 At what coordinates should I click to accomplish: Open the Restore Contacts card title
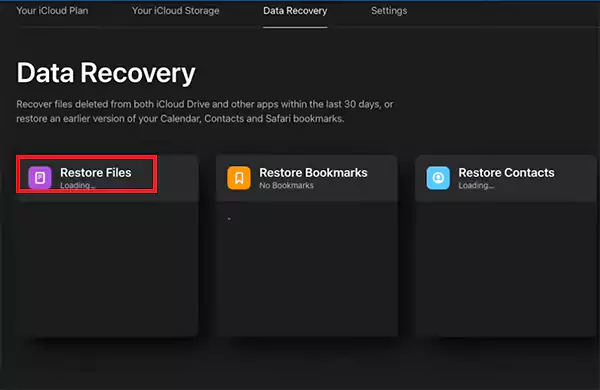(506, 173)
